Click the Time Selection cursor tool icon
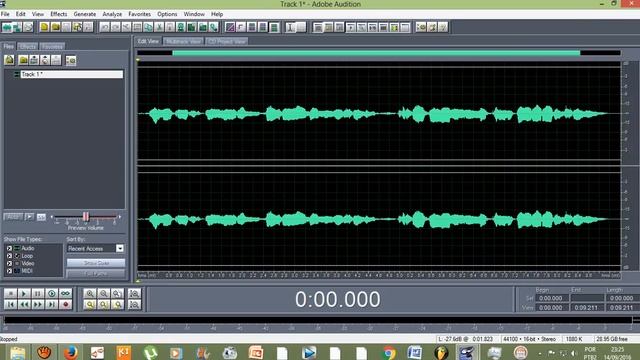This screenshot has height=360, width=640. [x=290, y=27]
